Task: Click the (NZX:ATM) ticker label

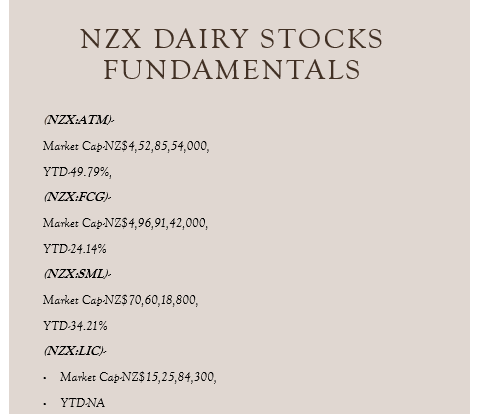Action: tap(79, 120)
